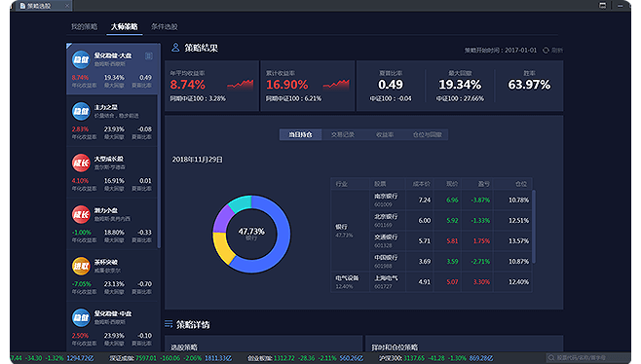641x364 pixels.
Task: Select the red 成长 avatar for 大型成长股
Action: click(x=81, y=163)
